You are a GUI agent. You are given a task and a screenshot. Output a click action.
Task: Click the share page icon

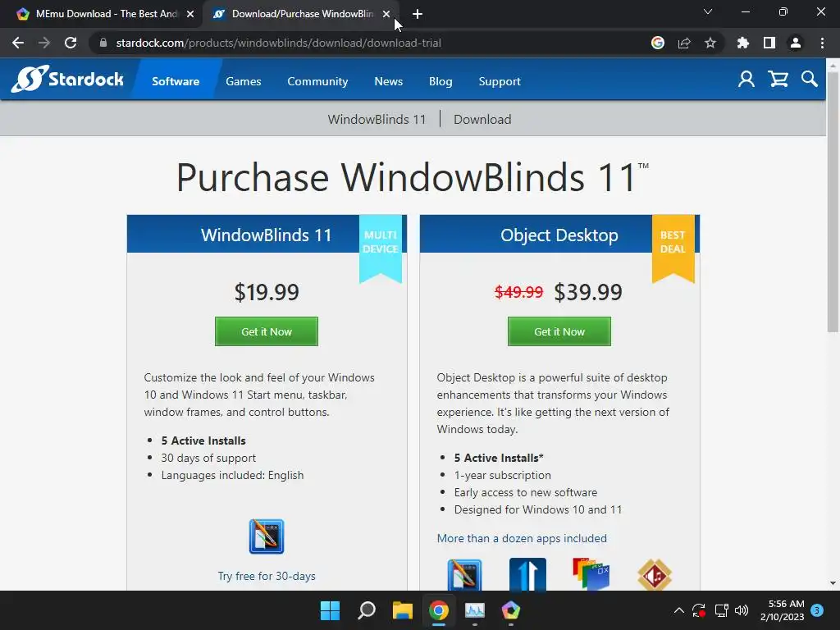[x=684, y=43]
